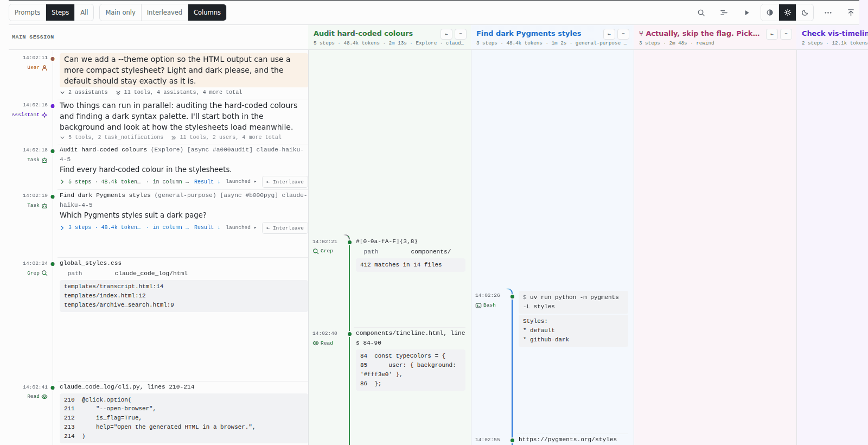Click the Grep icon at 14:02:21
The image size is (868, 445).
pos(316,251)
